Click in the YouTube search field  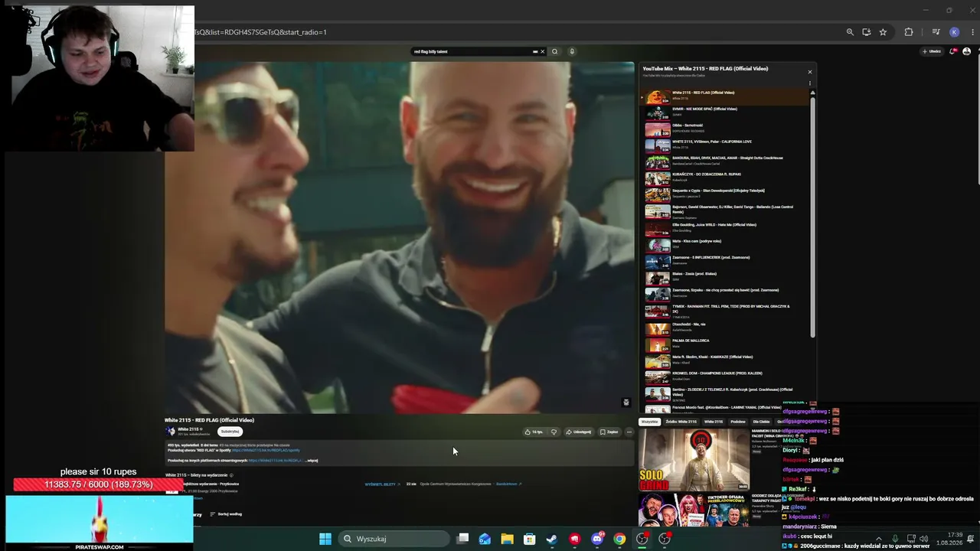(472, 51)
